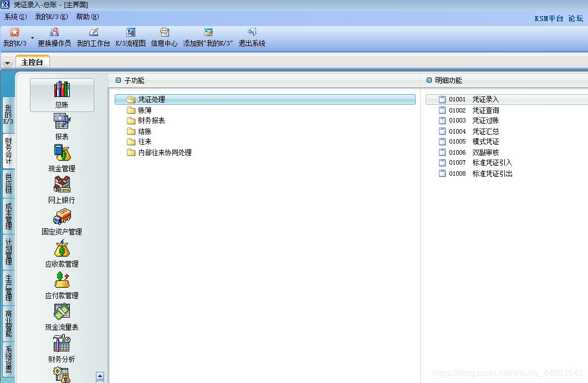Open 01008 标准凭证引出 function
Viewport: 588px width, 383px height.
(x=475, y=173)
